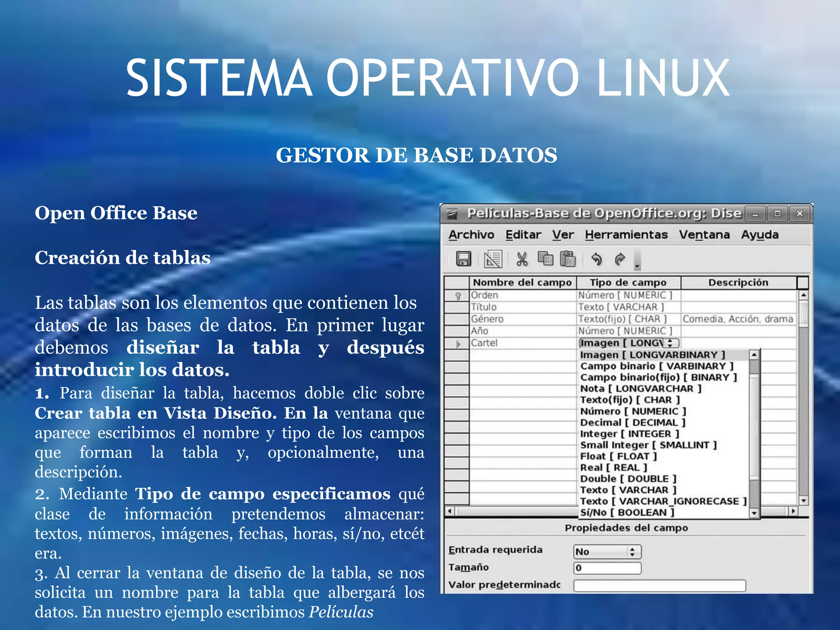840x630 pixels.
Task: Click the current row arrow beside Cartel
Action: pos(458,344)
